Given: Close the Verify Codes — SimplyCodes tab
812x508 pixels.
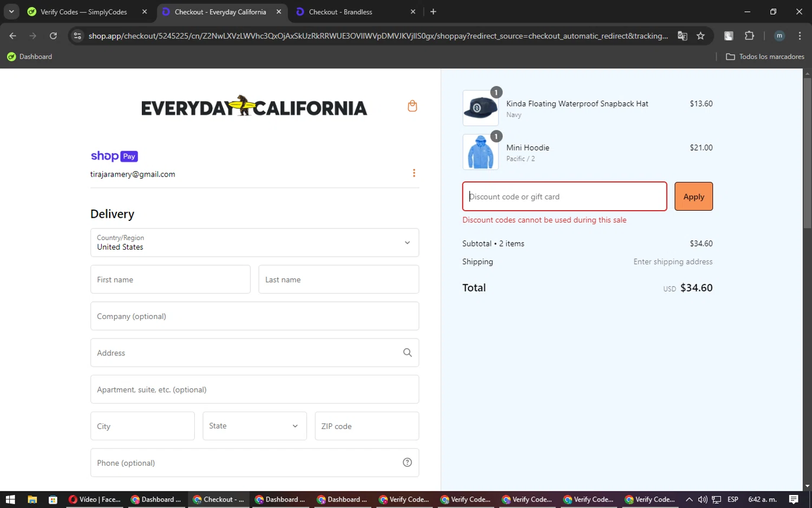Looking at the screenshot, I should (145, 11).
